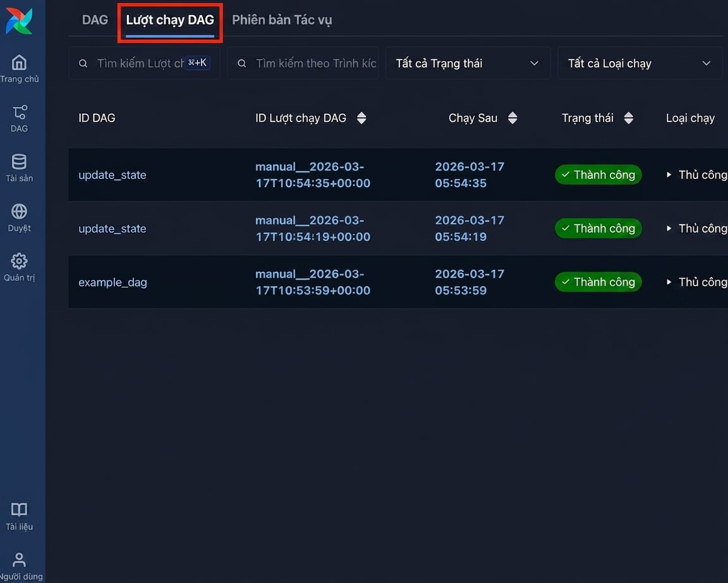Click Thành công badge in 05:54:35 row

coord(598,175)
